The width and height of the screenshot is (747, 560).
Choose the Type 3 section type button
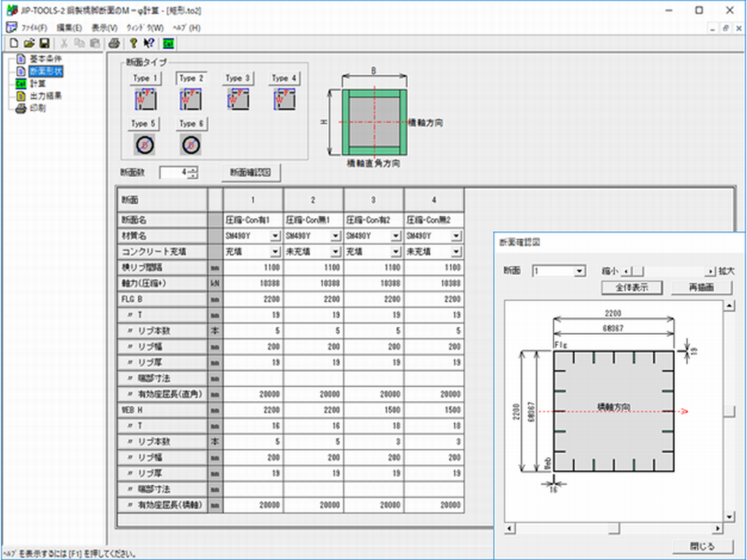tap(238, 78)
